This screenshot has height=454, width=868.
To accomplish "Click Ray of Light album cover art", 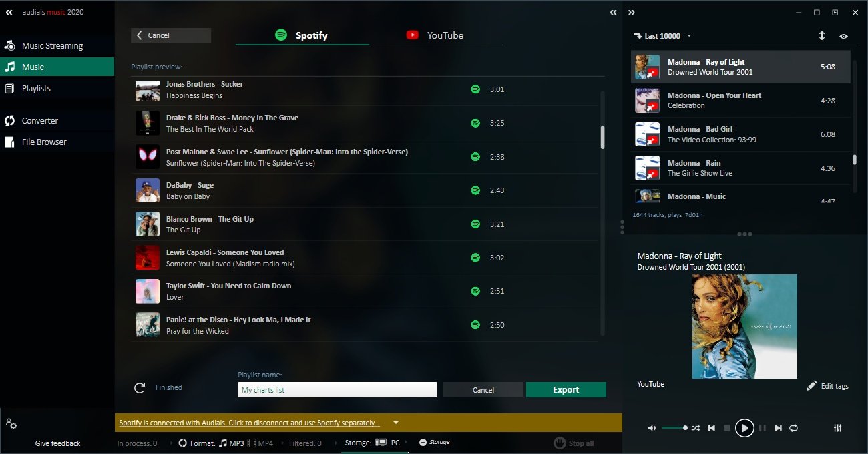I will [x=744, y=326].
